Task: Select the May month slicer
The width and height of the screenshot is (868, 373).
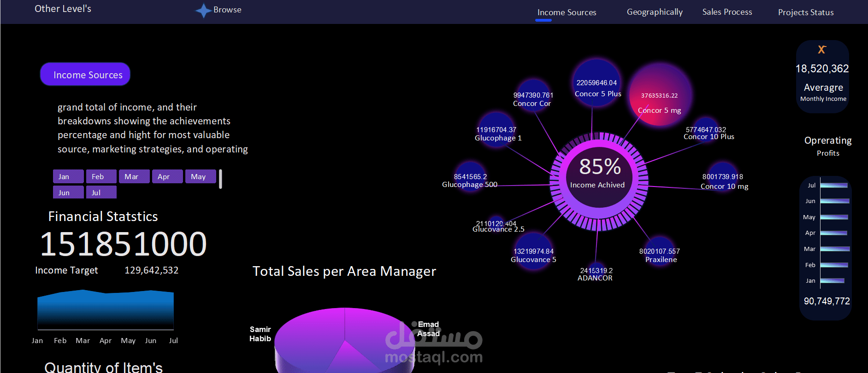Action: click(201, 176)
